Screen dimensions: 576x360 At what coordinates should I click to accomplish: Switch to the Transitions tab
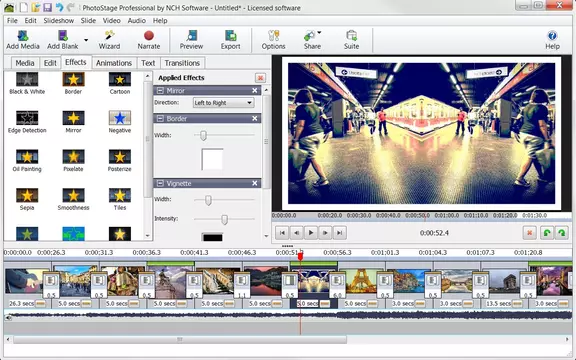[x=182, y=63]
